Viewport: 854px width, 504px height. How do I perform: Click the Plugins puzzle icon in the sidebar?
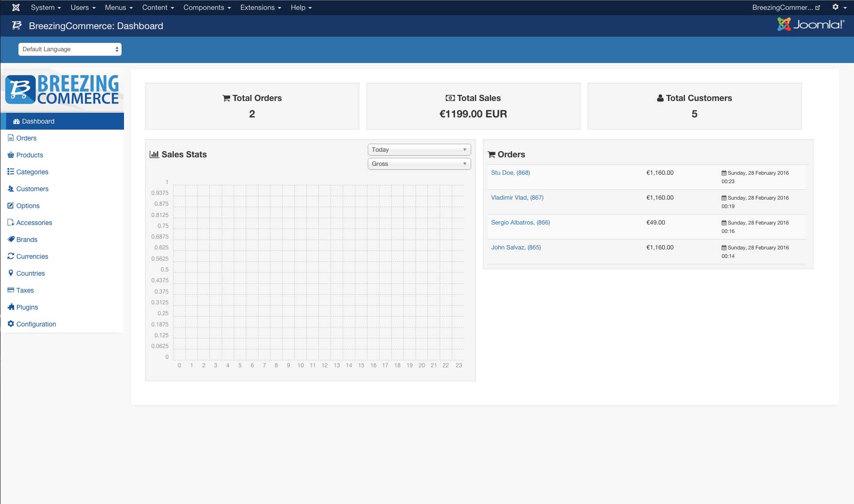tap(11, 307)
